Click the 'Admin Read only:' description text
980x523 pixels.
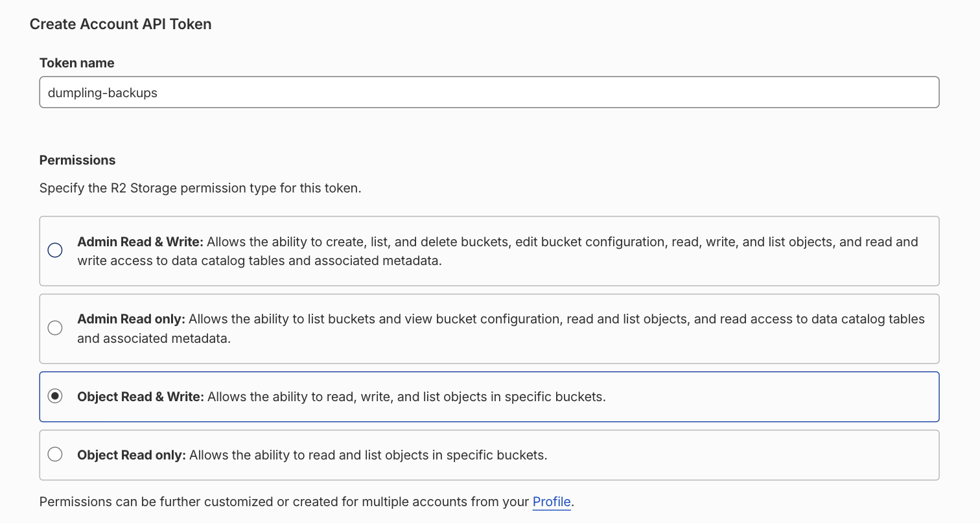[x=501, y=329]
